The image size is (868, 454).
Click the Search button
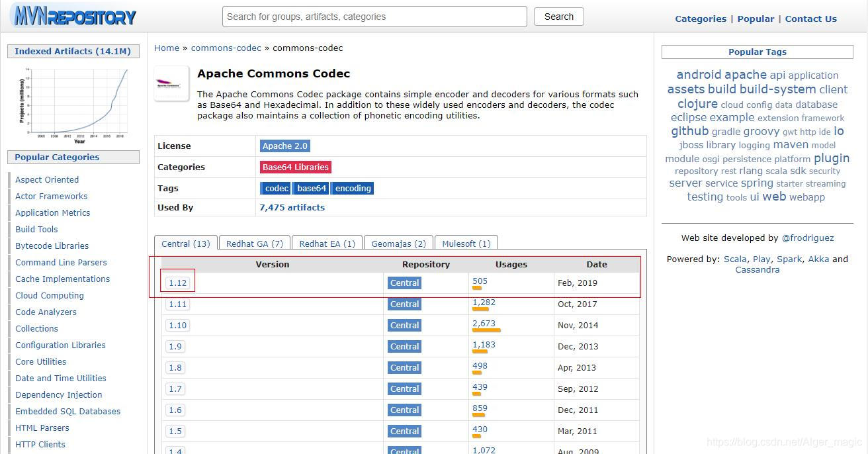coord(559,17)
